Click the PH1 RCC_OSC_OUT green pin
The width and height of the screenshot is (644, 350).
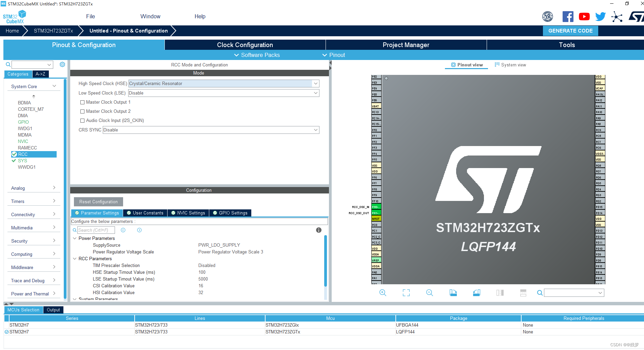(x=376, y=213)
